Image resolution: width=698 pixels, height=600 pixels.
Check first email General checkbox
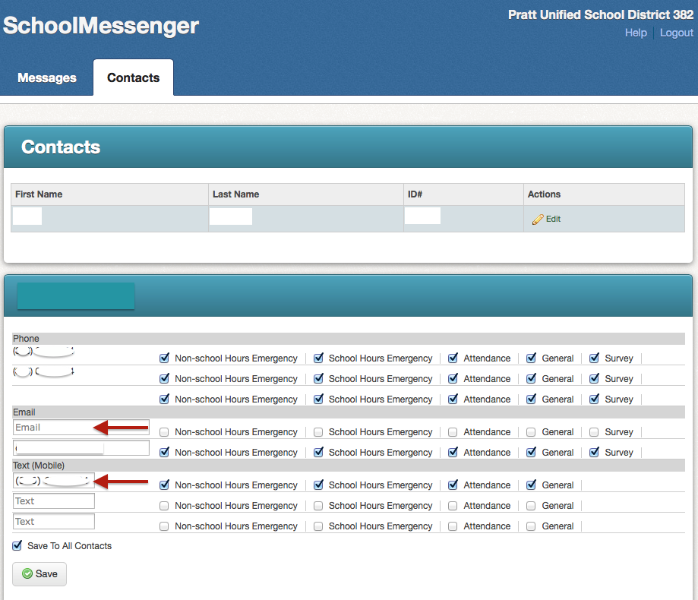531,432
